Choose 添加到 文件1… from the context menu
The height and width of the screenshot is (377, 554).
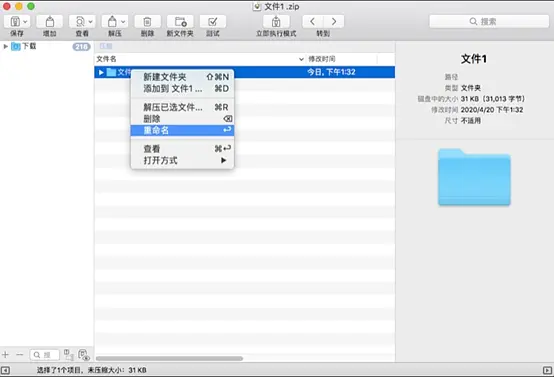tap(182, 88)
